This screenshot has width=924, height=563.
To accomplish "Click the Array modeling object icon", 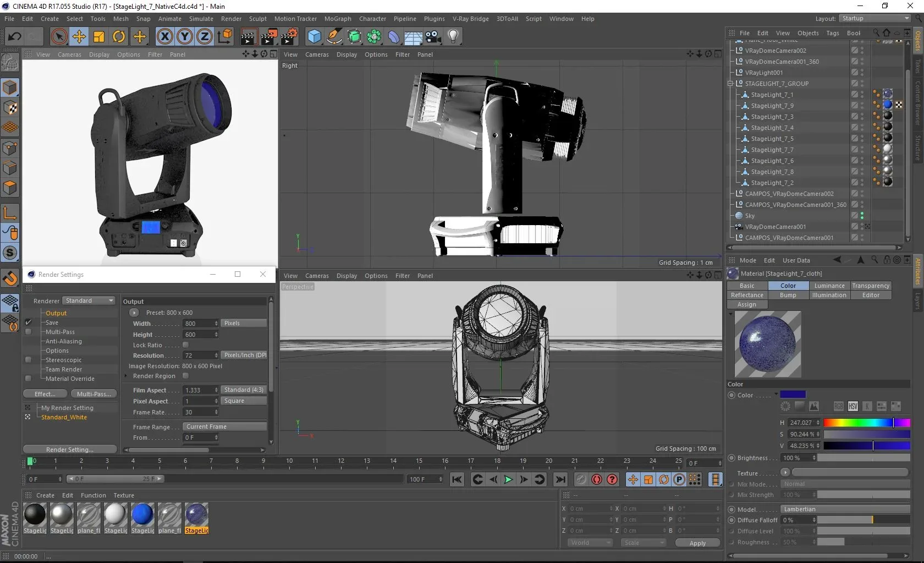I will [x=374, y=37].
